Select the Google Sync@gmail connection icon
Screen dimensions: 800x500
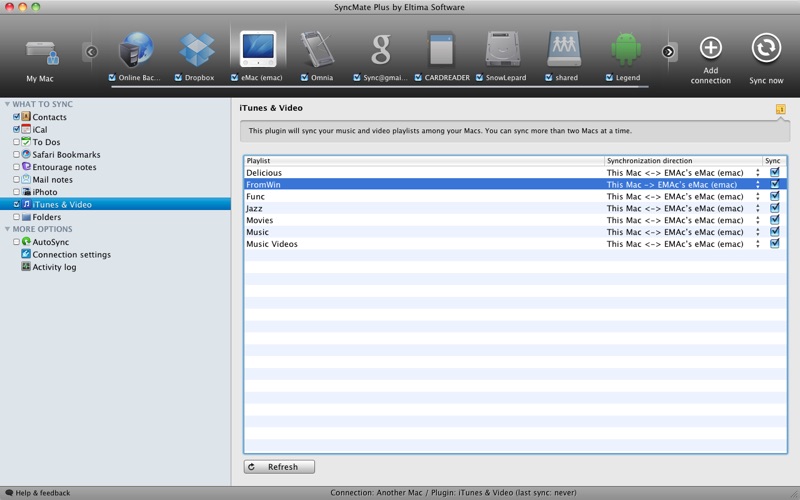[x=381, y=49]
